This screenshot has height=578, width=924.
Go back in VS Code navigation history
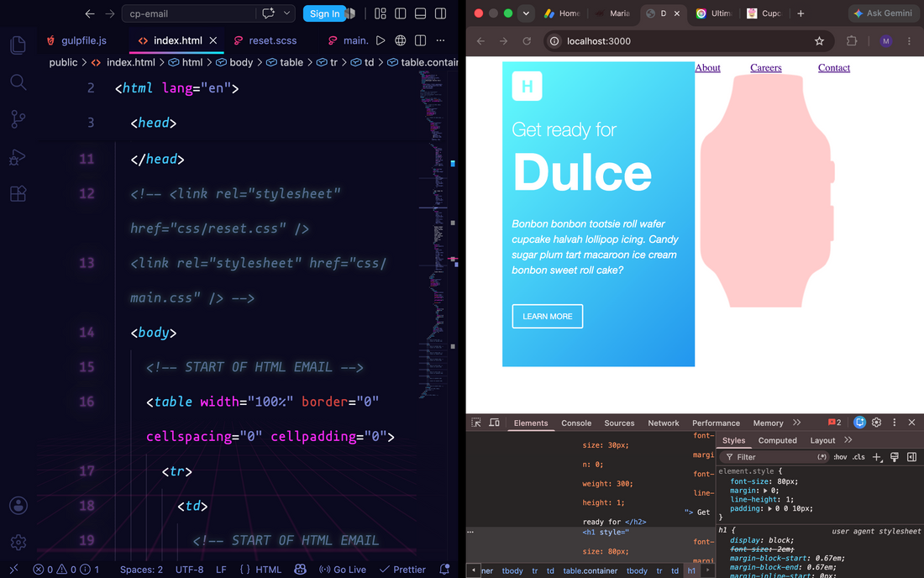coord(90,13)
